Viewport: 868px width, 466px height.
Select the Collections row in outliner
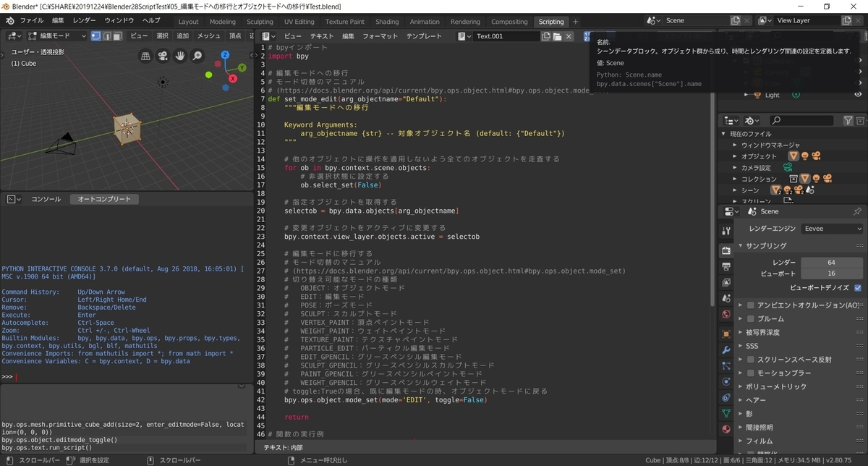click(793, 179)
